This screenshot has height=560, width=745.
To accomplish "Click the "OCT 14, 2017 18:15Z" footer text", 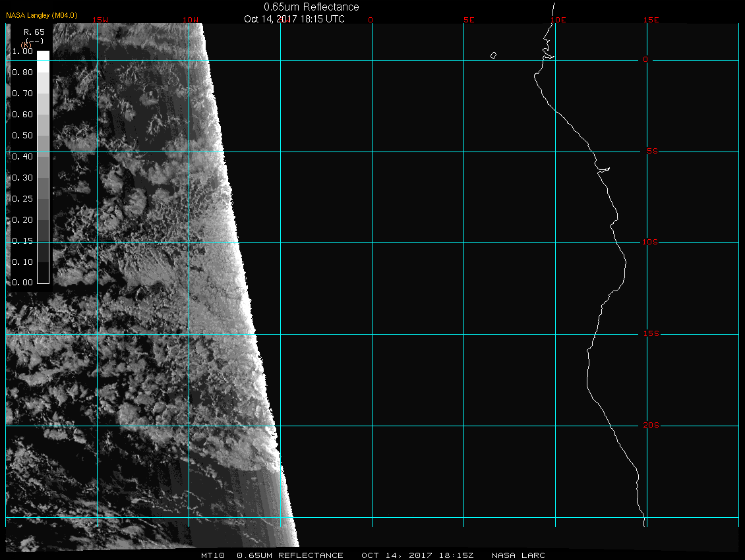I will (417, 555).
